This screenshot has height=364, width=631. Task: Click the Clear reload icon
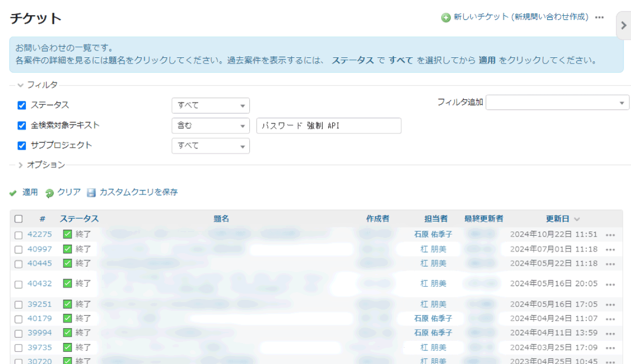49,193
